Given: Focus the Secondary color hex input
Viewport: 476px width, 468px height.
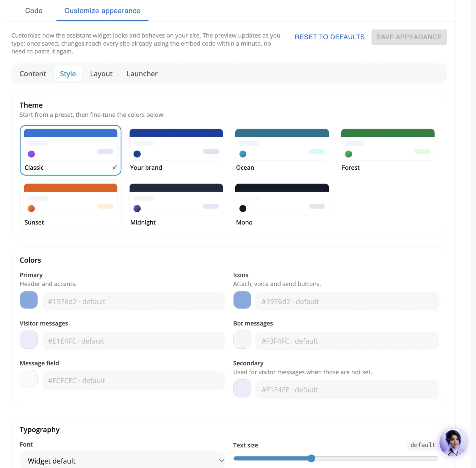Looking at the screenshot, I should 347,389.
